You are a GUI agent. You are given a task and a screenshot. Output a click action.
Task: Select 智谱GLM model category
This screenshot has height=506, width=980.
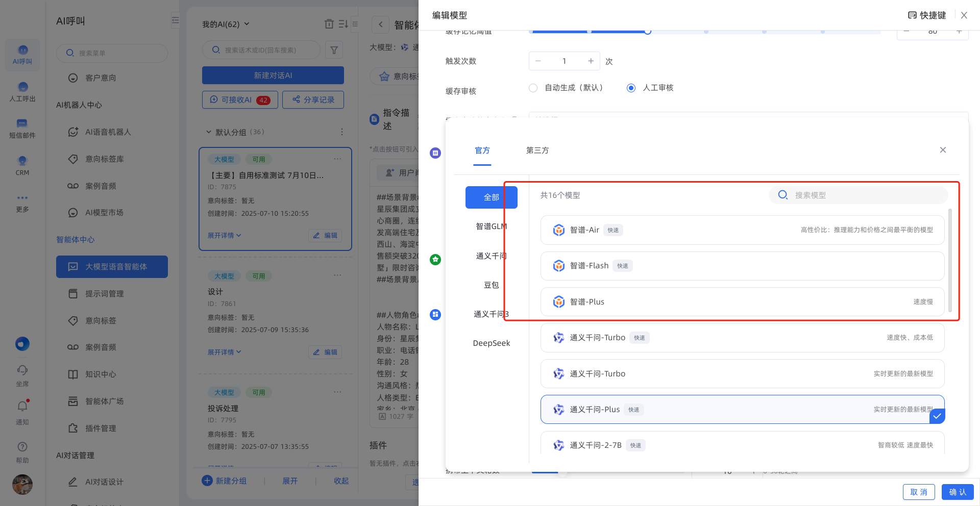pyautogui.click(x=492, y=226)
